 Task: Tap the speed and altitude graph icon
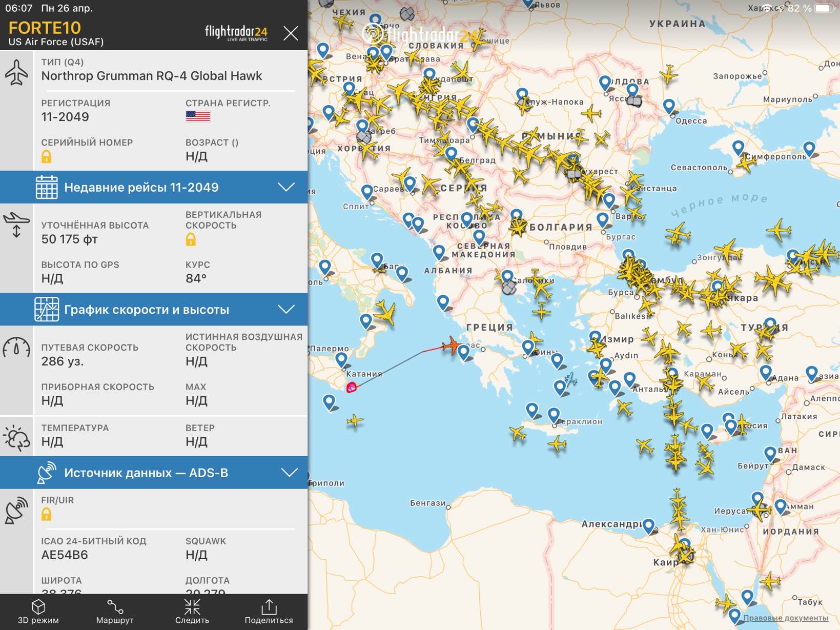[x=46, y=309]
